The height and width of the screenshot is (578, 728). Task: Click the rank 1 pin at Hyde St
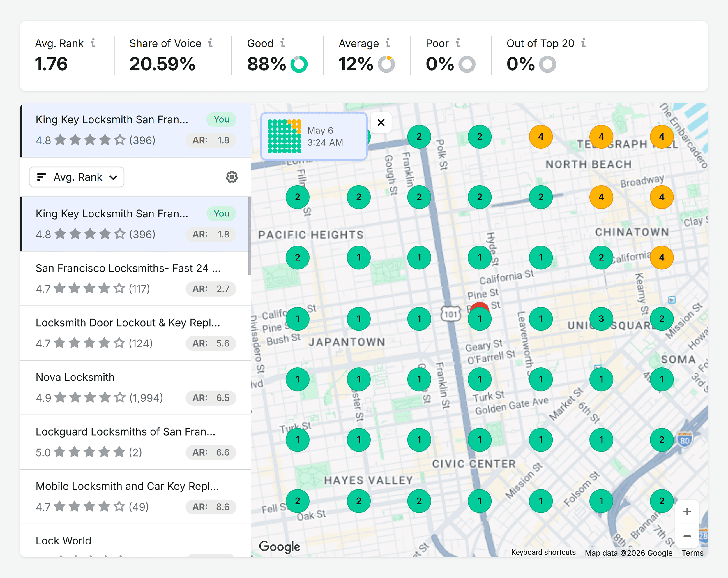pyautogui.click(x=480, y=258)
